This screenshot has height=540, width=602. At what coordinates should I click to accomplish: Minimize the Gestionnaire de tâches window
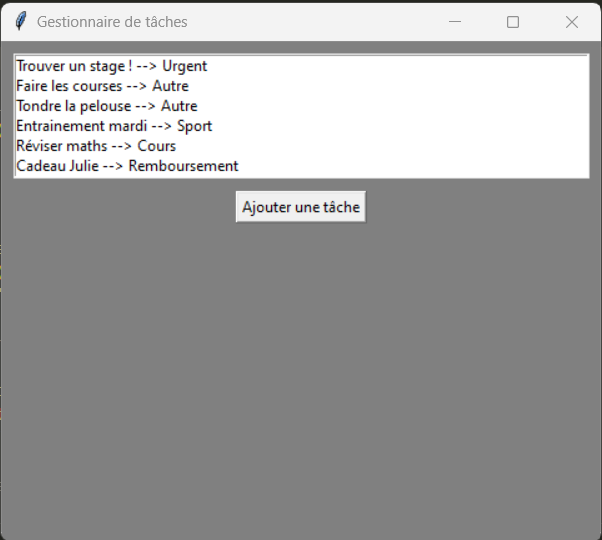[455, 22]
